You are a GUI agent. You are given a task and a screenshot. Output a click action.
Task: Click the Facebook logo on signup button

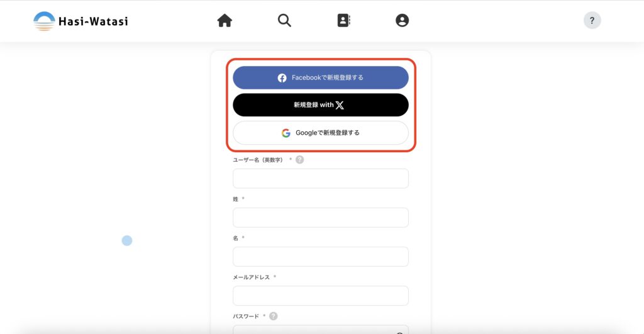pos(282,77)
